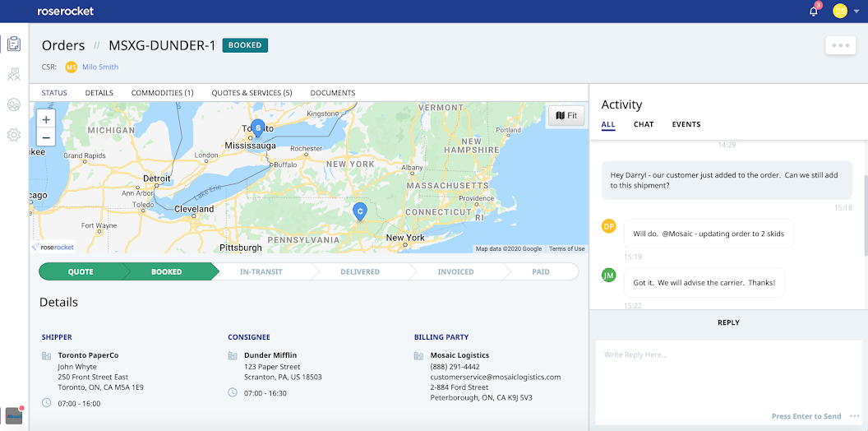Viewport: 868px width, 431px height.
Task: Click the Fit map button
Action: point(566,116)
